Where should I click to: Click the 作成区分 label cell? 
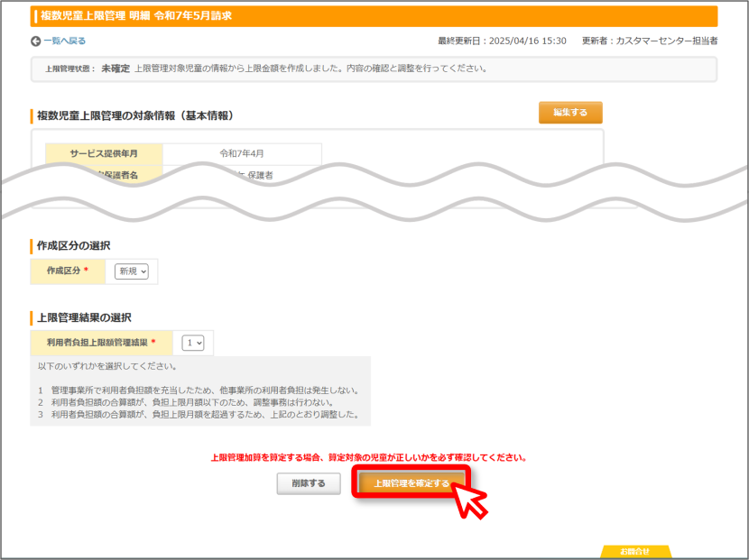[68, 271]
